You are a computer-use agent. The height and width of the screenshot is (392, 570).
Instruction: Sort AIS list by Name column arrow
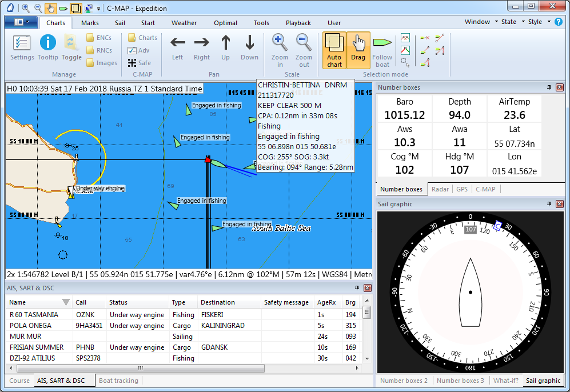tap(65, 302)
